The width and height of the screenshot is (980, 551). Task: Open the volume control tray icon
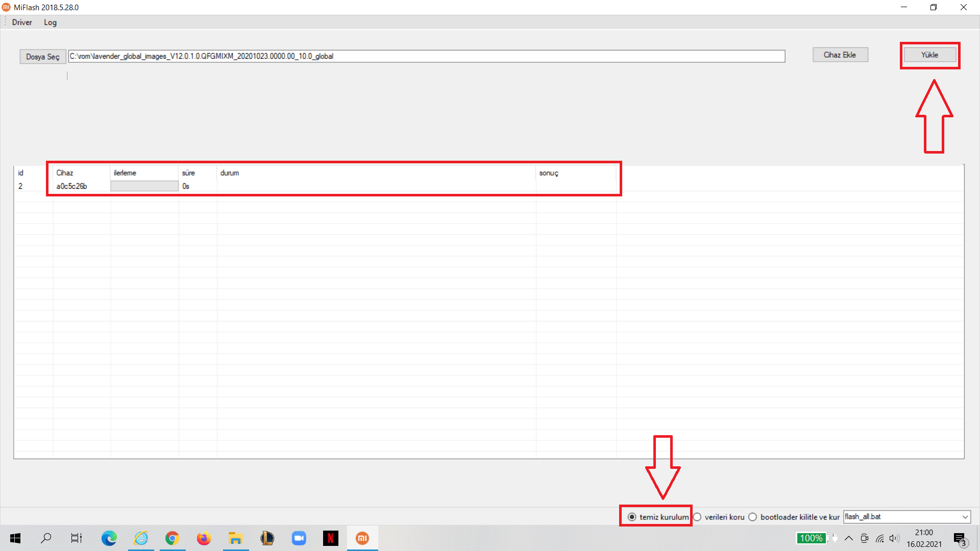pyautogui.click(x=894, y=538)
